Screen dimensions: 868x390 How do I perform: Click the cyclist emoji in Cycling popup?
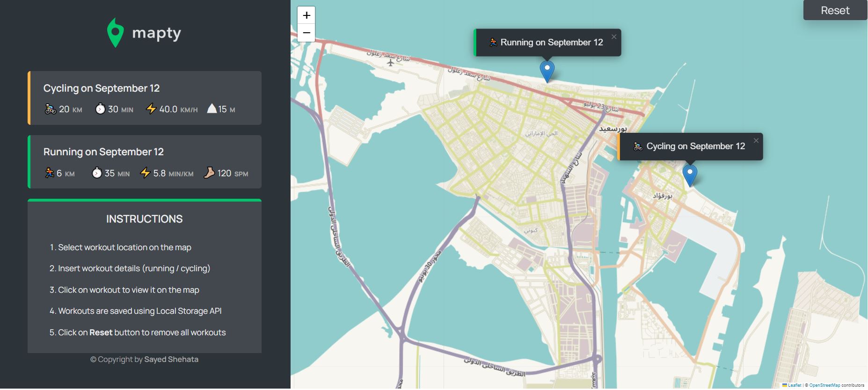[638, 146]
